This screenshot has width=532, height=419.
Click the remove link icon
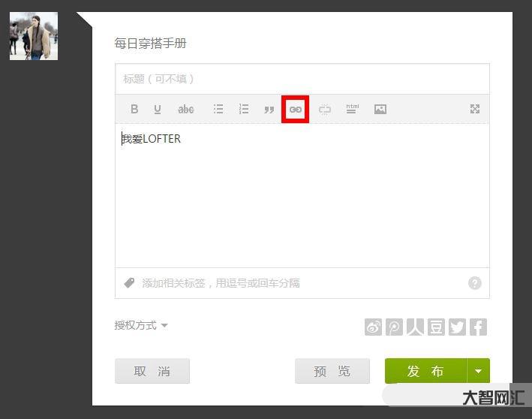point(325,110)
